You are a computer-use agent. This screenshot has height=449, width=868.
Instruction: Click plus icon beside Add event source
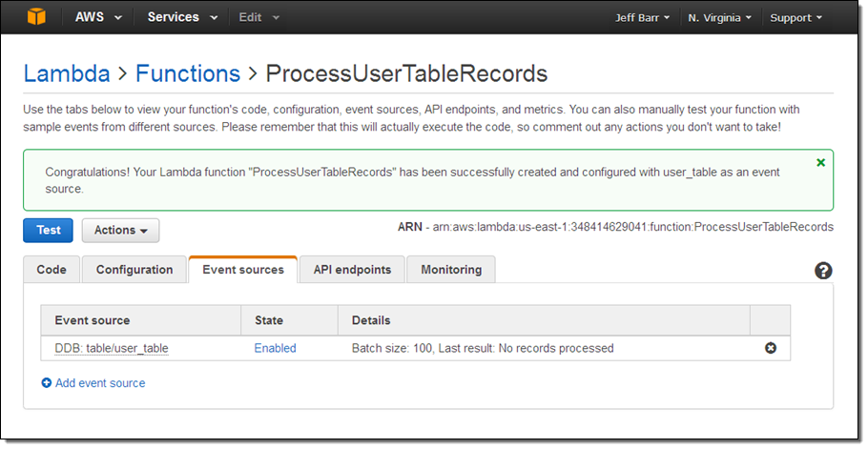click(x=47, y=383)
